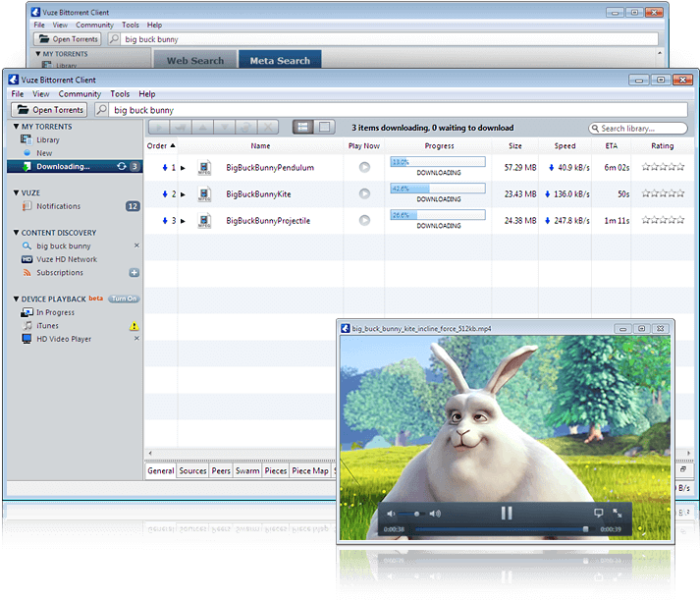This screenshot has height=600, width=700.
Task: Click the Search library field
Action: (638, 128)
